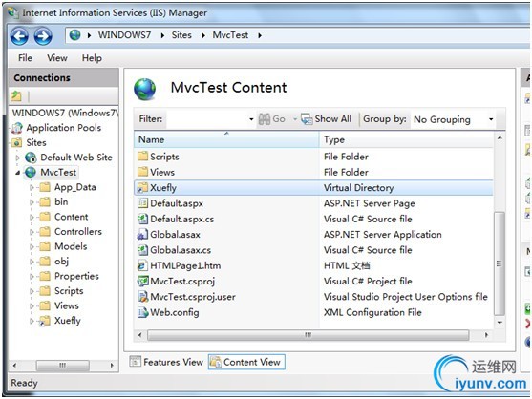Click the Go binoculars icon in the filter bar

coord(265,119)
